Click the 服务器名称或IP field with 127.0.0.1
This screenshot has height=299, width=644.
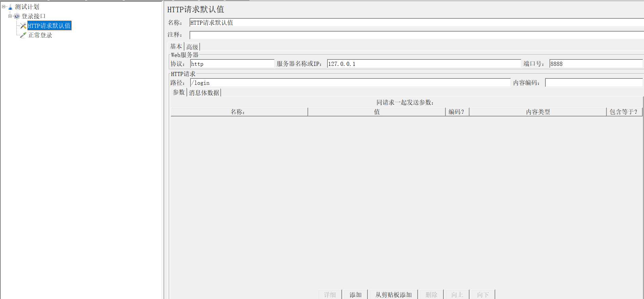coord(424,64)
